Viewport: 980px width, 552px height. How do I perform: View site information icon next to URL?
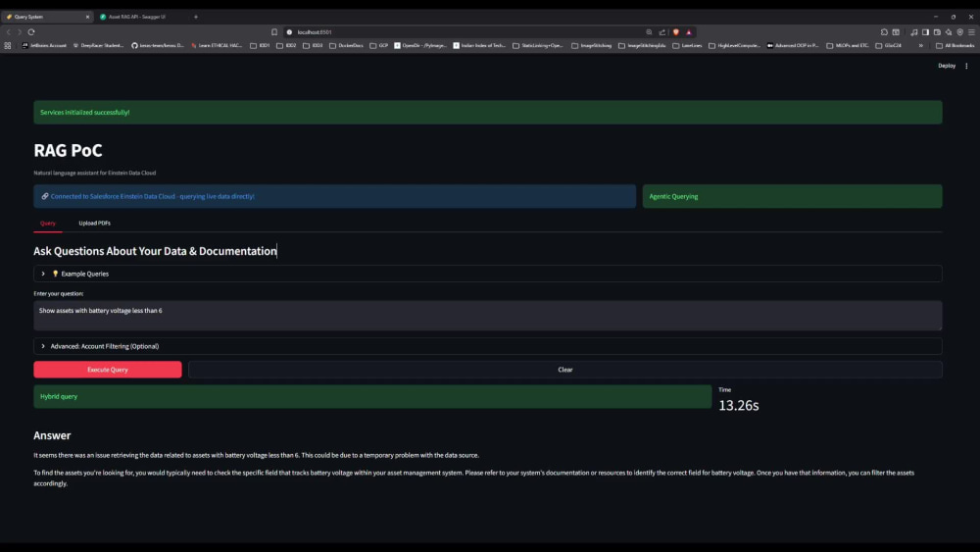tap(289, 32)
